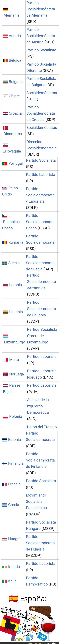Click the Cyprus flag icon
This screenshot has height=644, width=59.
[5, 96]
